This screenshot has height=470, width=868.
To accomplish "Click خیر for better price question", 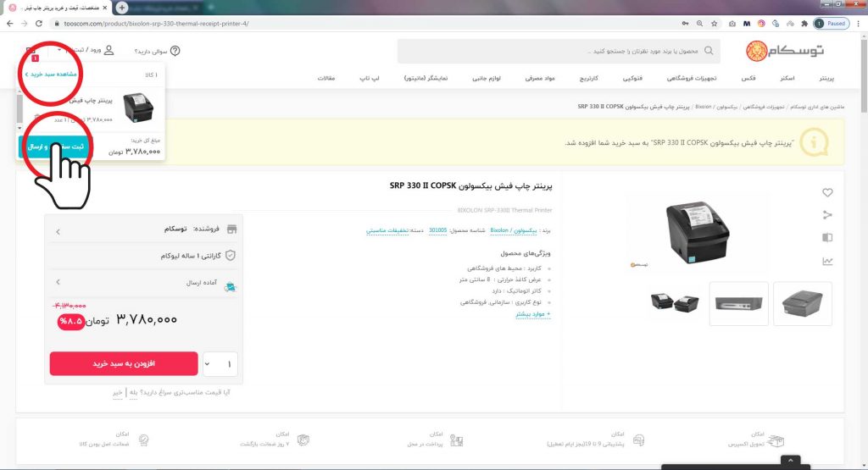I will point(117,393).
